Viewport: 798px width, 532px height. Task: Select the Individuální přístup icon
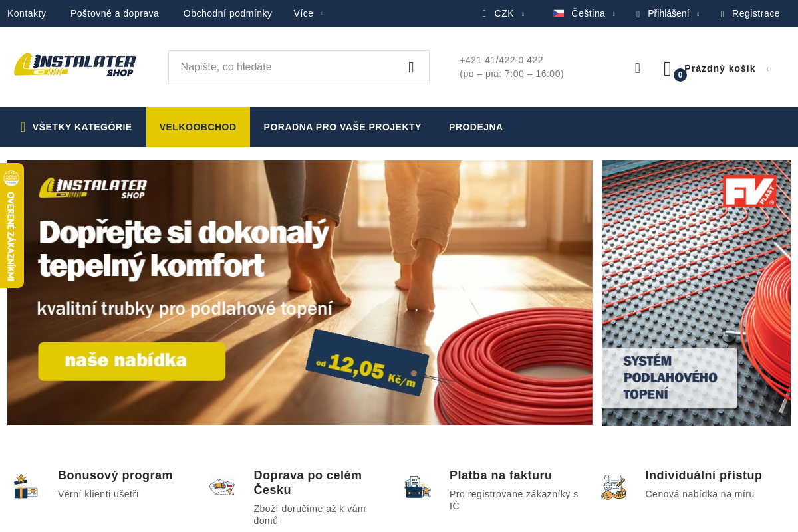point(613,486)
